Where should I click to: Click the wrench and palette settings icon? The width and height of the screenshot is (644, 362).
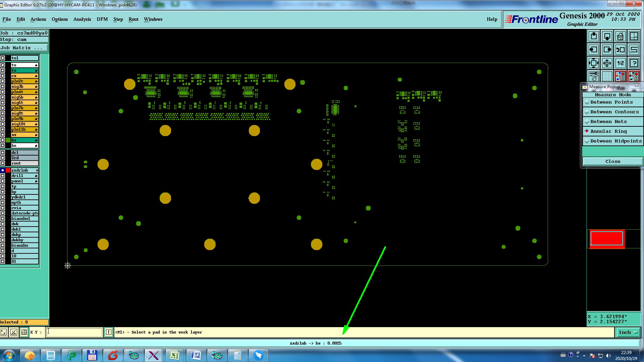[593, 76]
